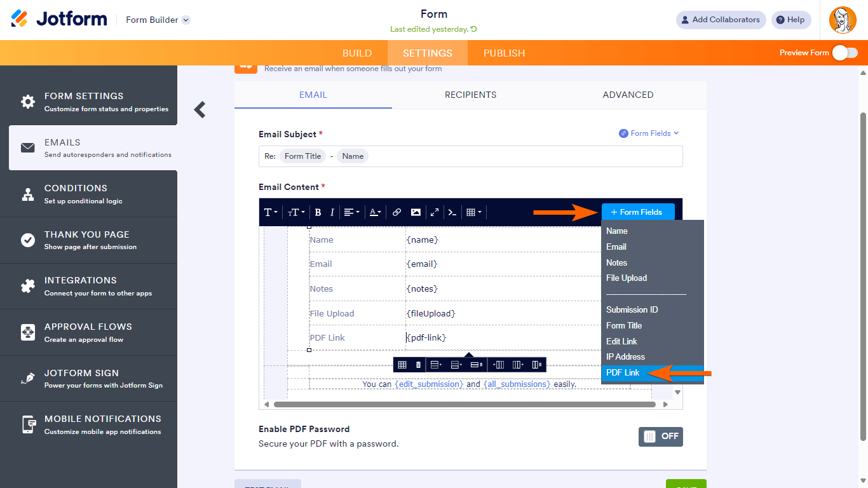Switch to the PUBLISH tab
The image size is (868, 488).
coord(505,53)
